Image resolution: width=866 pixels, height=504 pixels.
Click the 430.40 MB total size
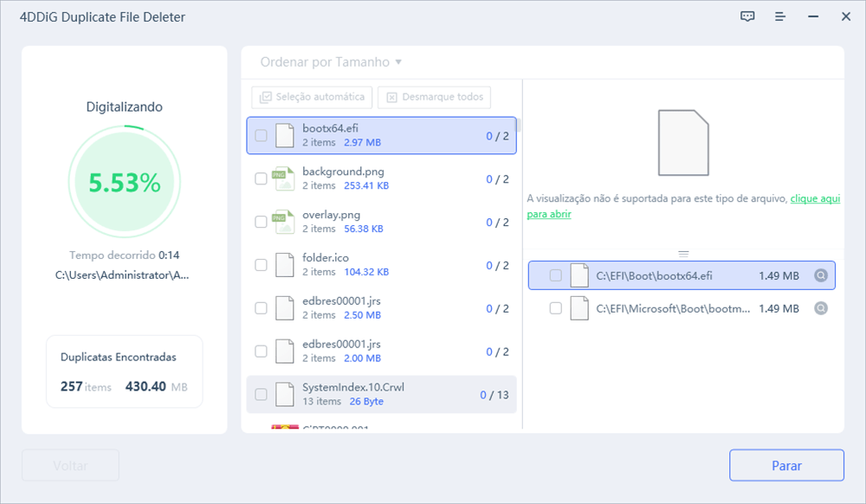[156, 386]
